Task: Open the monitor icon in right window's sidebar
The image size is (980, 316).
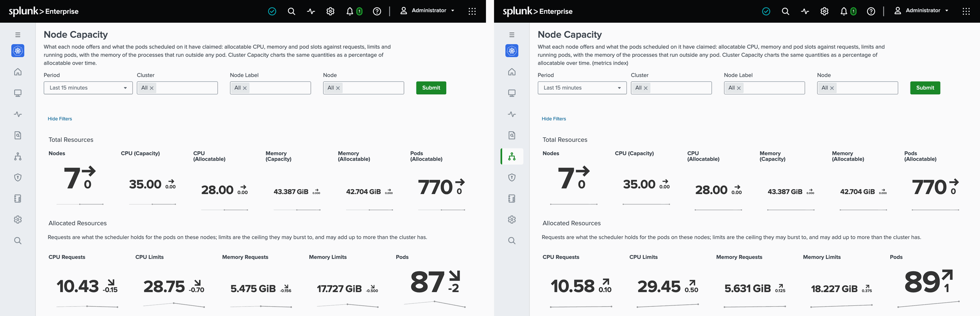Action: [512, 93]
